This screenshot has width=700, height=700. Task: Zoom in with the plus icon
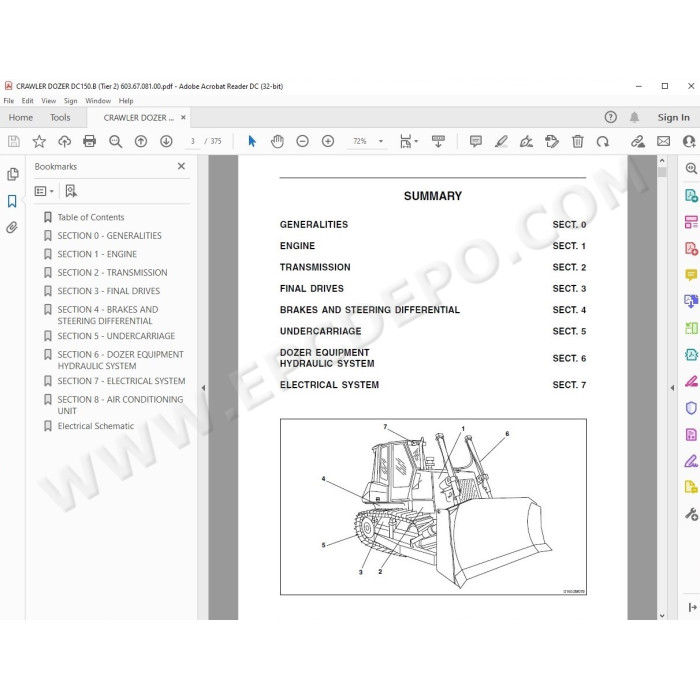tap(328, 142)
